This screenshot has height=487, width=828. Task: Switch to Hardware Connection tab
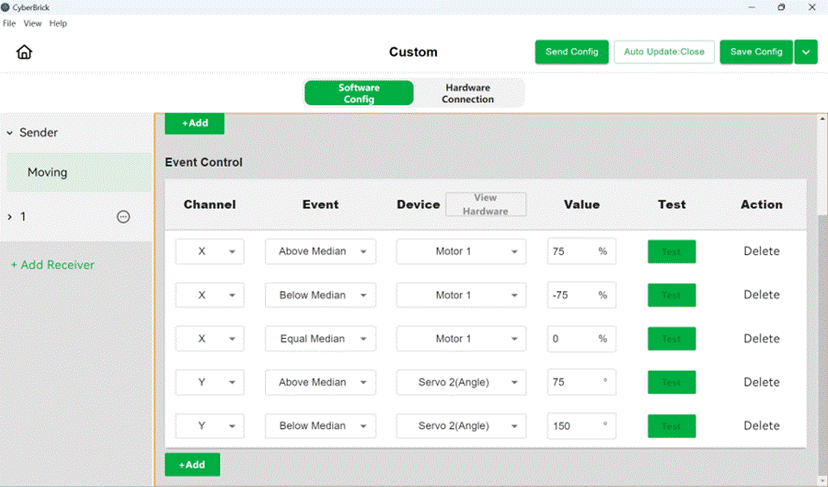[468, 93]
